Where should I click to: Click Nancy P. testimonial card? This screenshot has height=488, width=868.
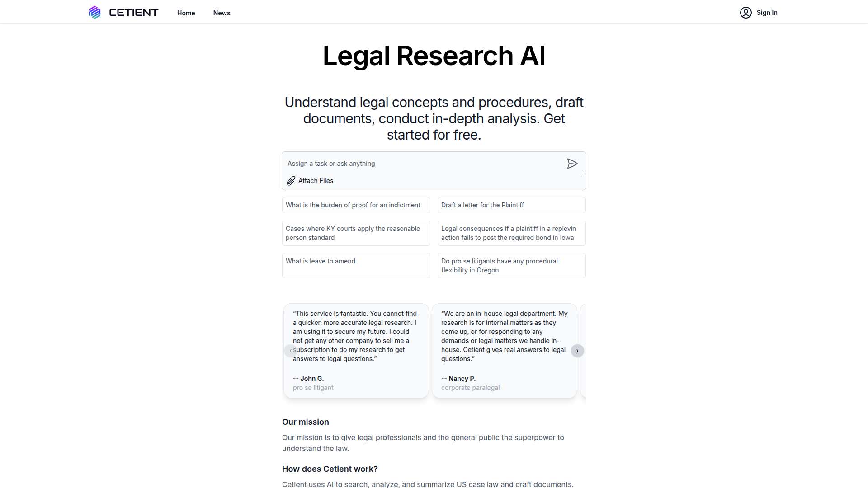tap(505, 351)
